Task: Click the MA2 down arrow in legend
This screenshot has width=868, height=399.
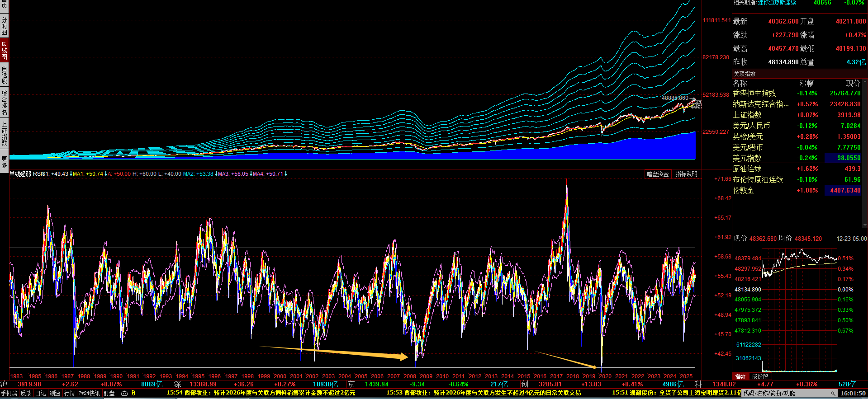Action: point(216,174)
